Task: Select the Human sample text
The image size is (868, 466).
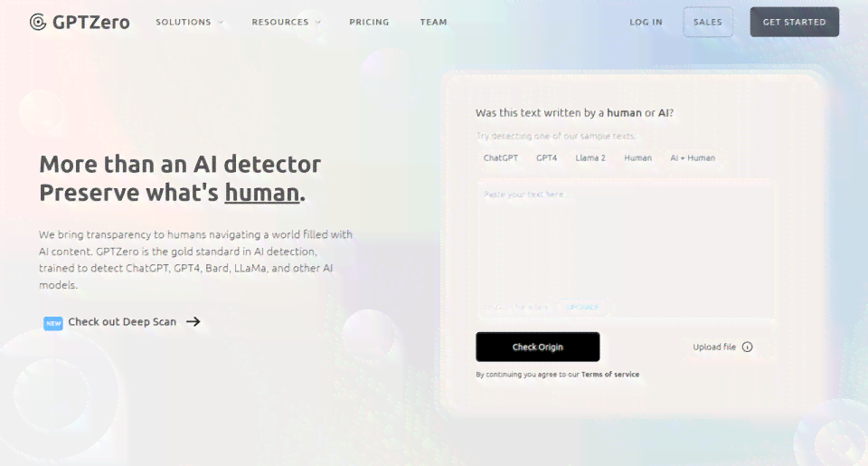Action: 637,158
